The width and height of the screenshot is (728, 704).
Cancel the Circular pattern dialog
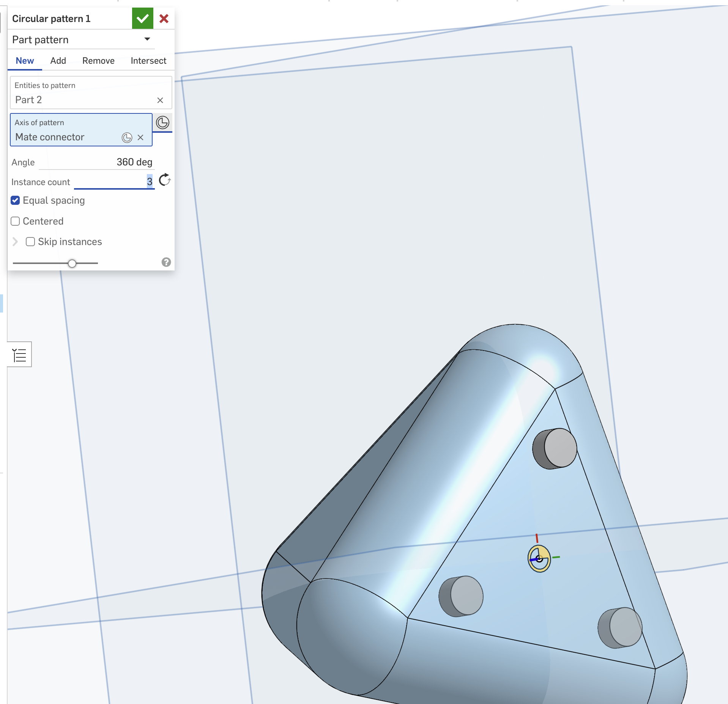pyautogui.click(x=164, y=19)
